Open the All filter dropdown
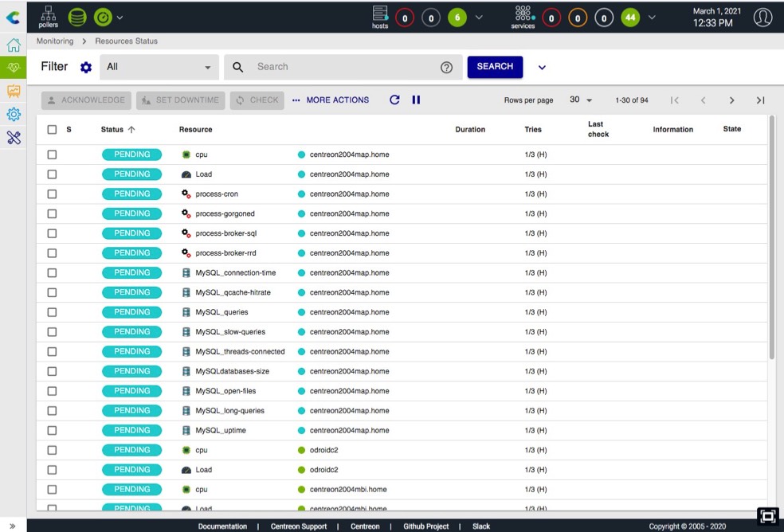The image size is (784, 532). 159,68
